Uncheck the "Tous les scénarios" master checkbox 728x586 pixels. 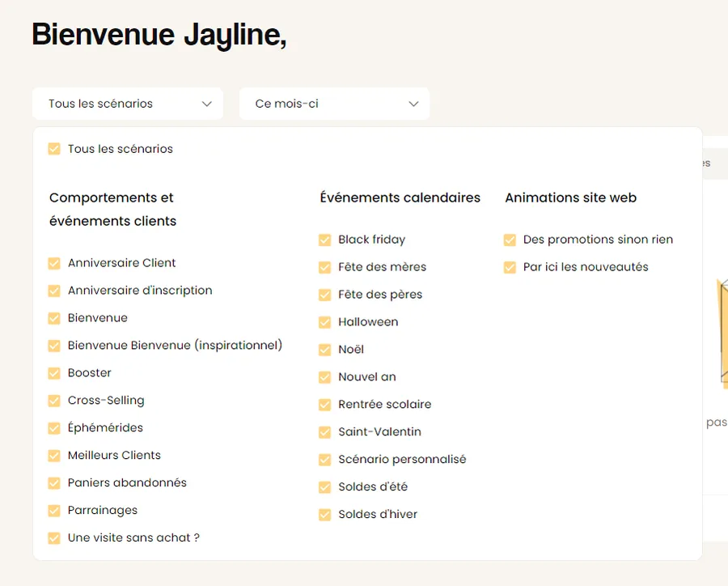tap(54, 149)
